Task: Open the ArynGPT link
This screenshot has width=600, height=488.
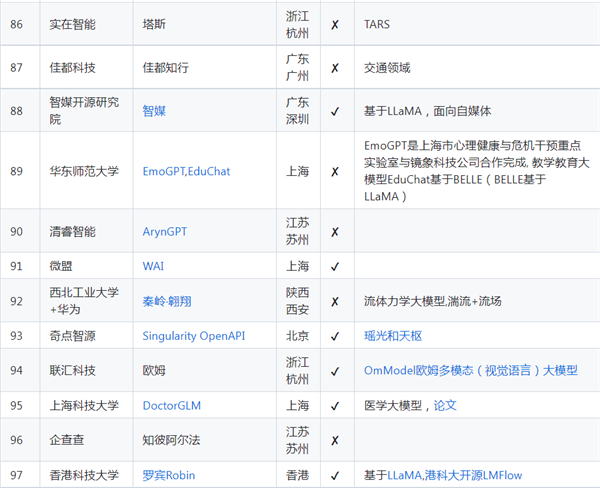Action: 165,232
